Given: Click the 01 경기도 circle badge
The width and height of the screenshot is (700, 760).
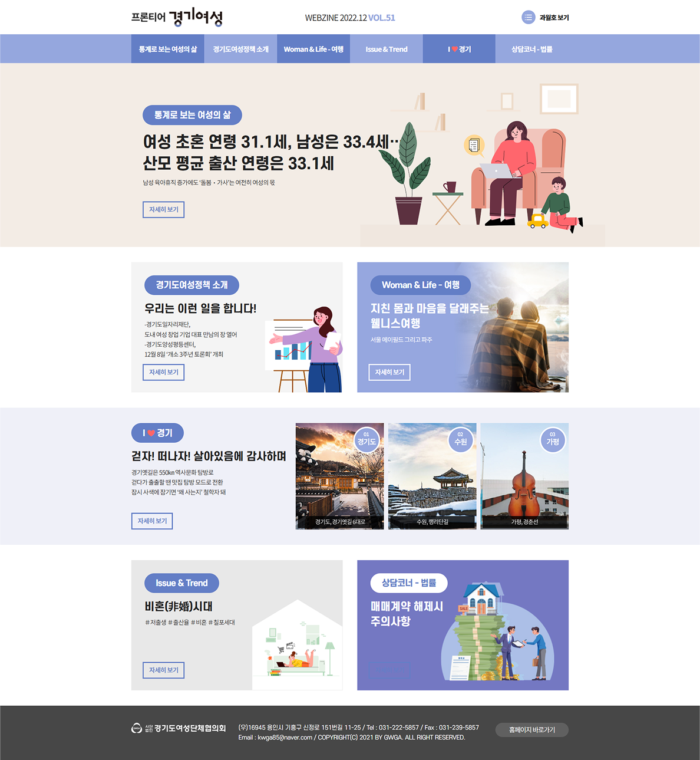Looking at the screenshot, I should click(x=366, y=440).
